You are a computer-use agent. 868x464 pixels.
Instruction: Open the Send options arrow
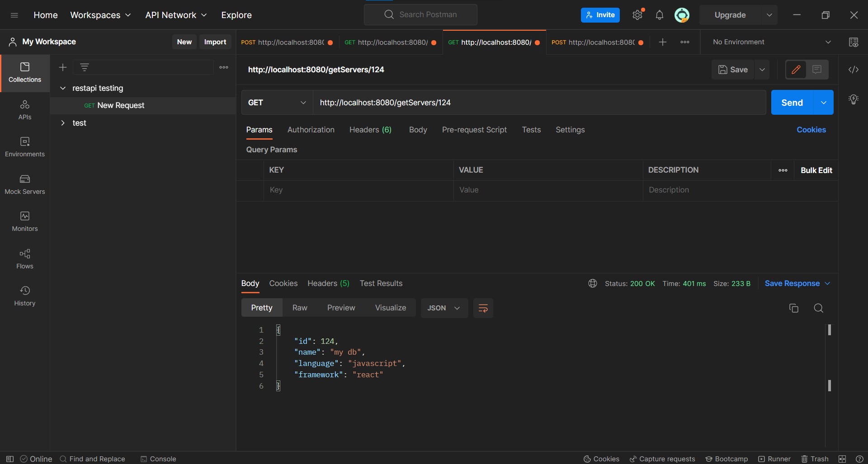point(824,103)
